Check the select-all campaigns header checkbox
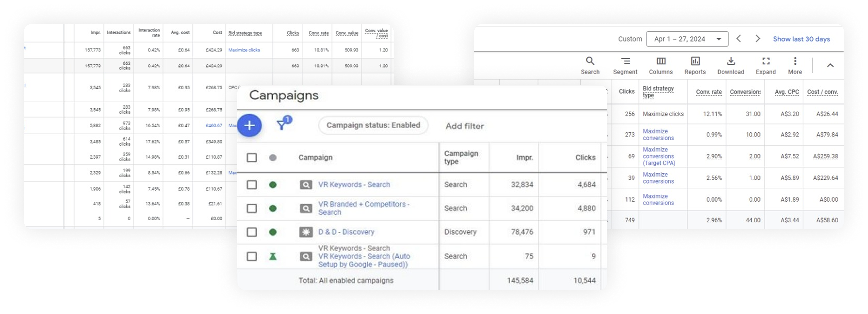The image size is (868, 314). (x=252, y=158)
